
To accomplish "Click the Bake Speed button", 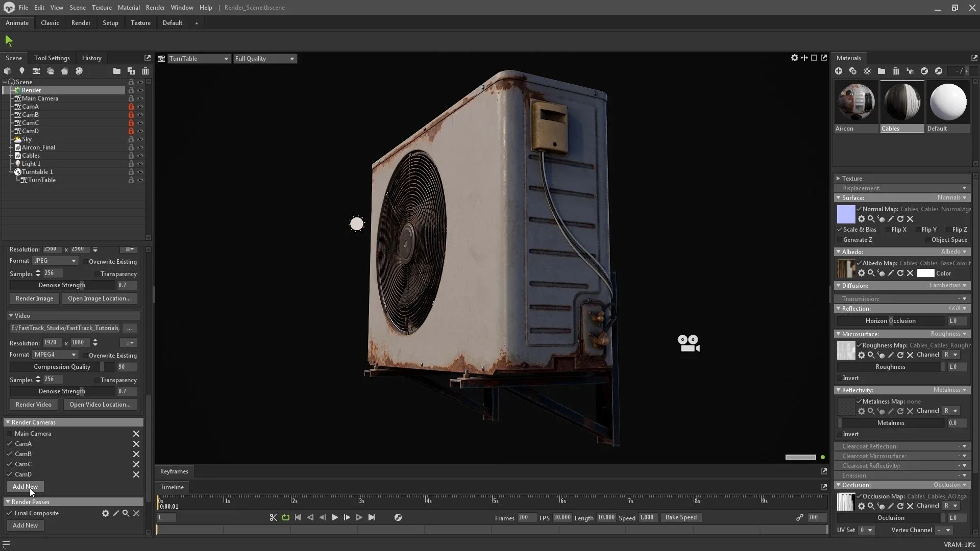I will (680, 517).
